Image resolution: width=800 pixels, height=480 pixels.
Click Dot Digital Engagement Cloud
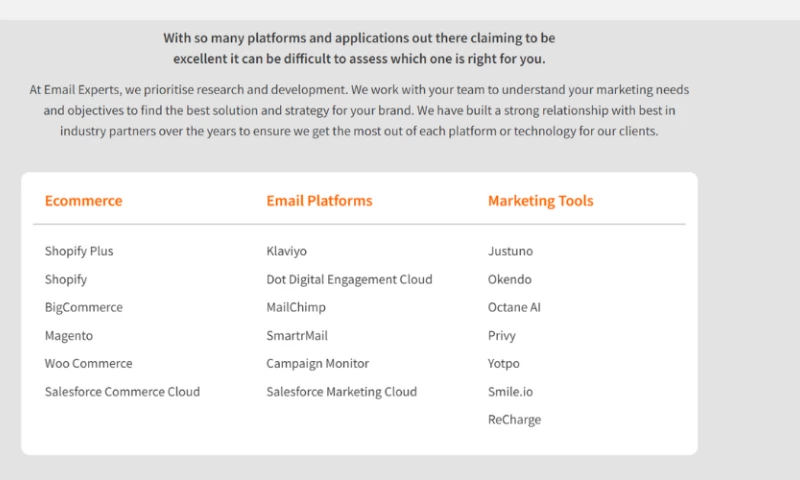[x=349, y=279]
